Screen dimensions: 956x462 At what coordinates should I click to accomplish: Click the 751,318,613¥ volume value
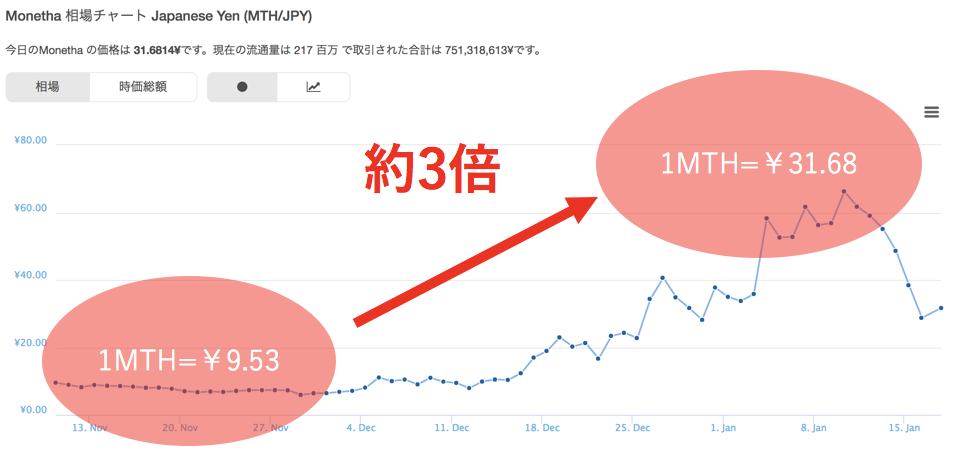pyautogui.click(x=480, y=51)
